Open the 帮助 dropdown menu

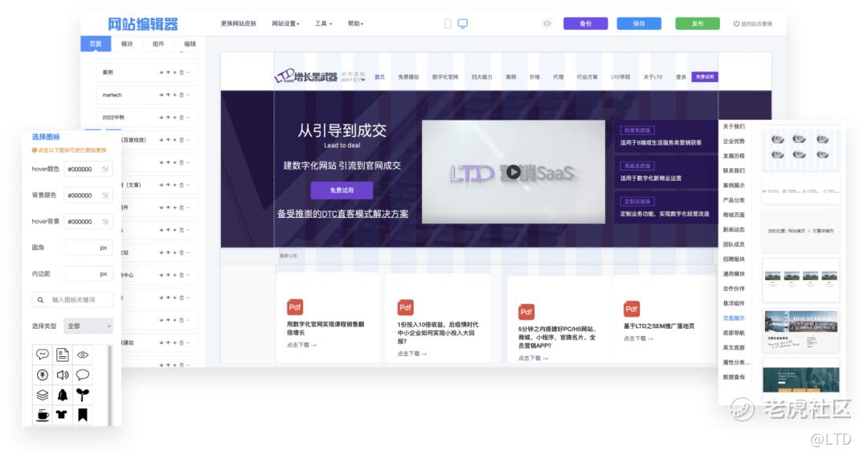[x=355, y=24]
